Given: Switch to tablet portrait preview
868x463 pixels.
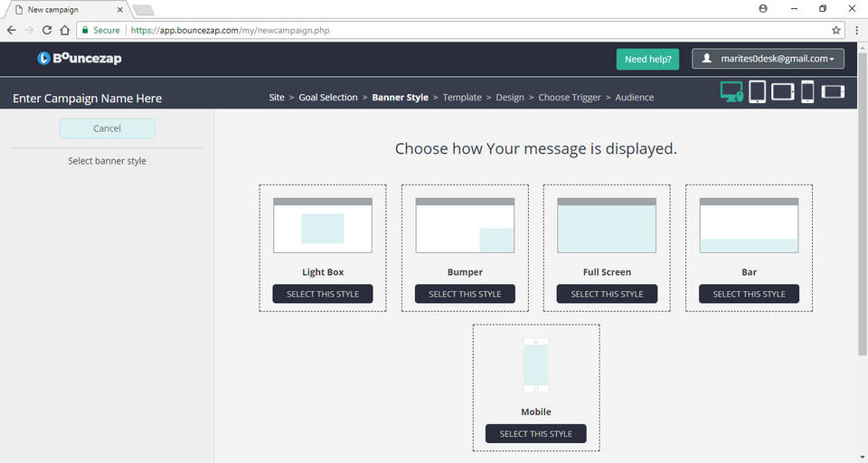Looking at the screenshot, I should click(x=758, y=91).
